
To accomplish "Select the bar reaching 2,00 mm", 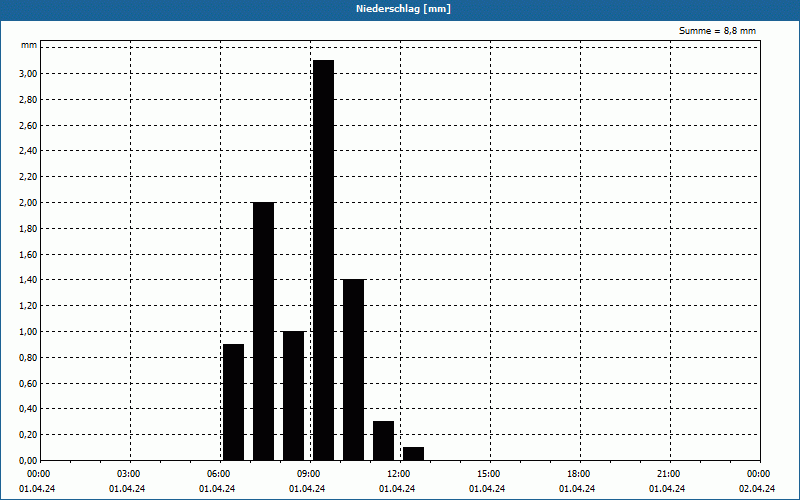I will tap(264, 331).
